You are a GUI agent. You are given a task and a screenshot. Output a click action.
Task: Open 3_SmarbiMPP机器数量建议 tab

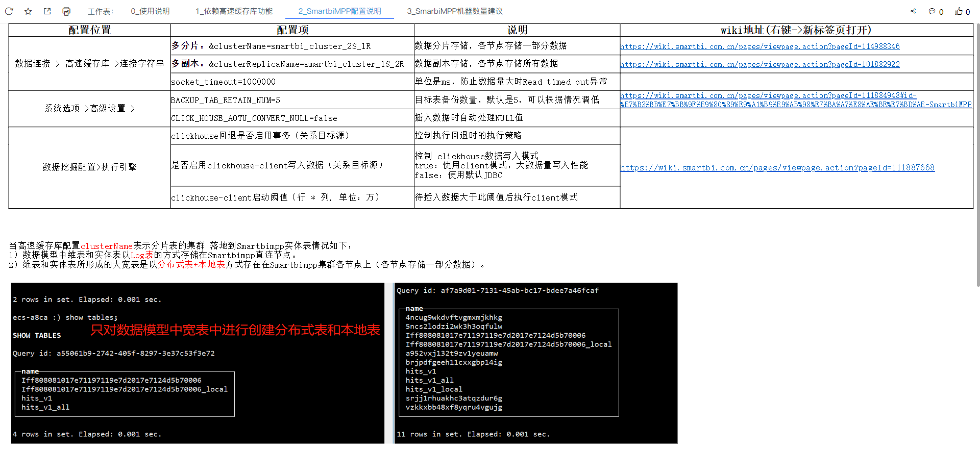(x=455, y=11)
